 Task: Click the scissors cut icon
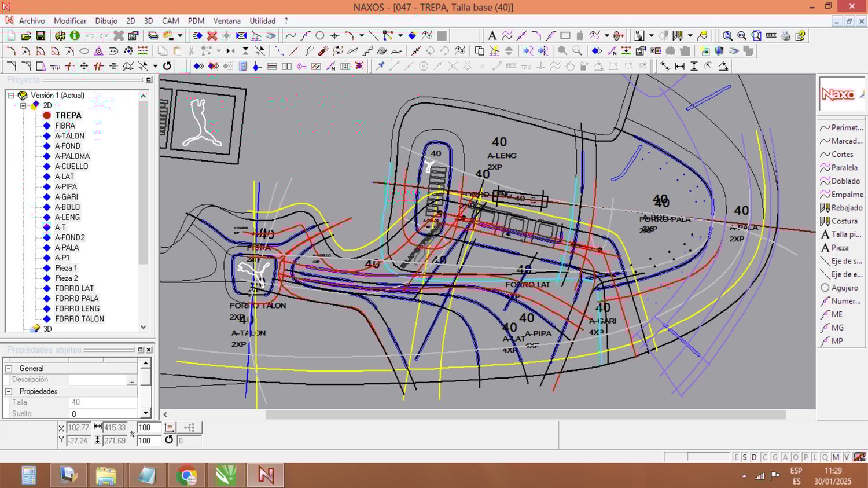(192, 51)
